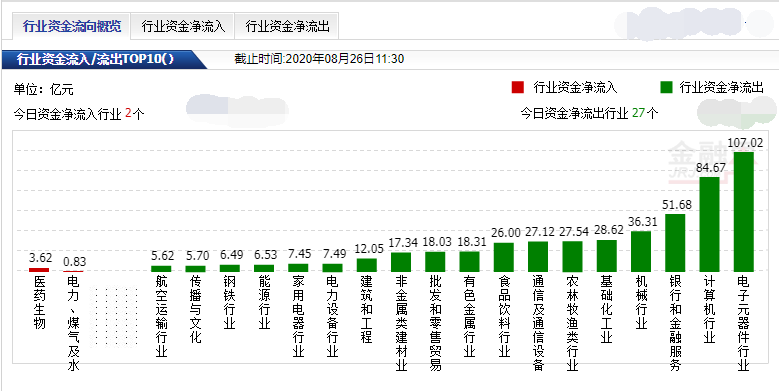Viewport: 779px width, 391px height.
Task: Click the 电子元器件行业 green bar
Action: click(x=744, y=212)
